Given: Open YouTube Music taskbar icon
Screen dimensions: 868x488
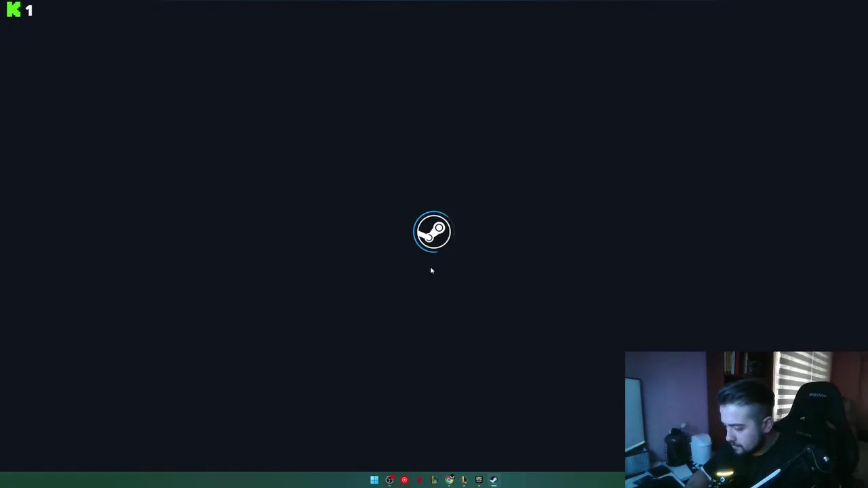Looking at the screenshot, I should 404,480.
